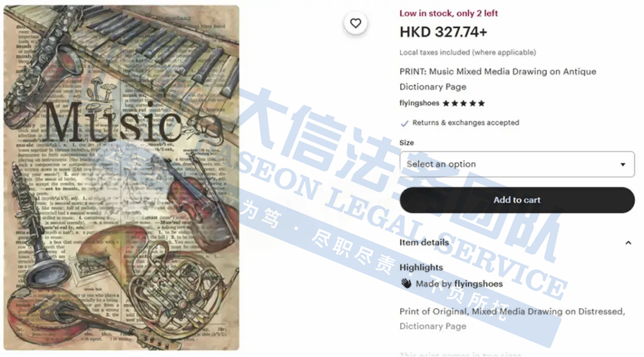Click the Item details section heading
644x357 pixels.
click(425, 242)
